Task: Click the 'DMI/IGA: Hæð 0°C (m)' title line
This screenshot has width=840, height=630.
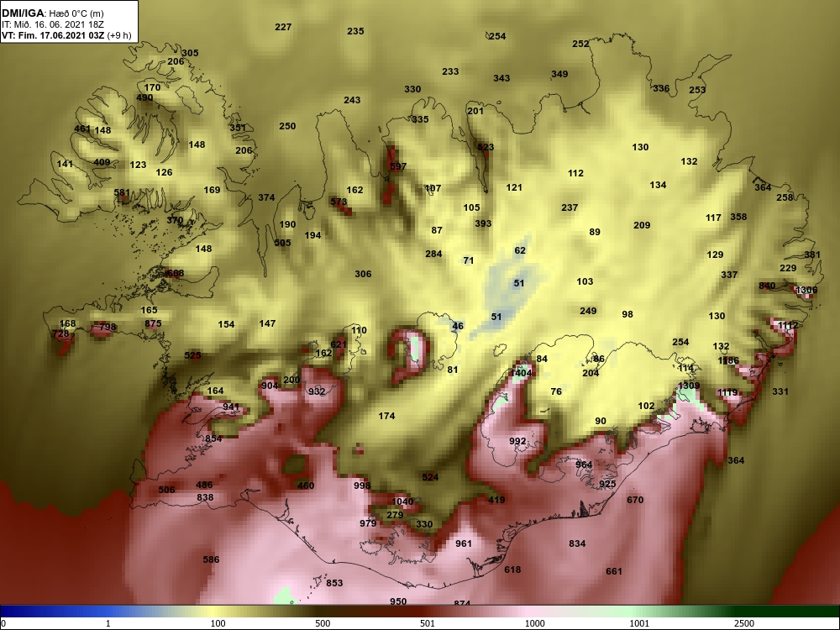Action: [x=50, y=13]
